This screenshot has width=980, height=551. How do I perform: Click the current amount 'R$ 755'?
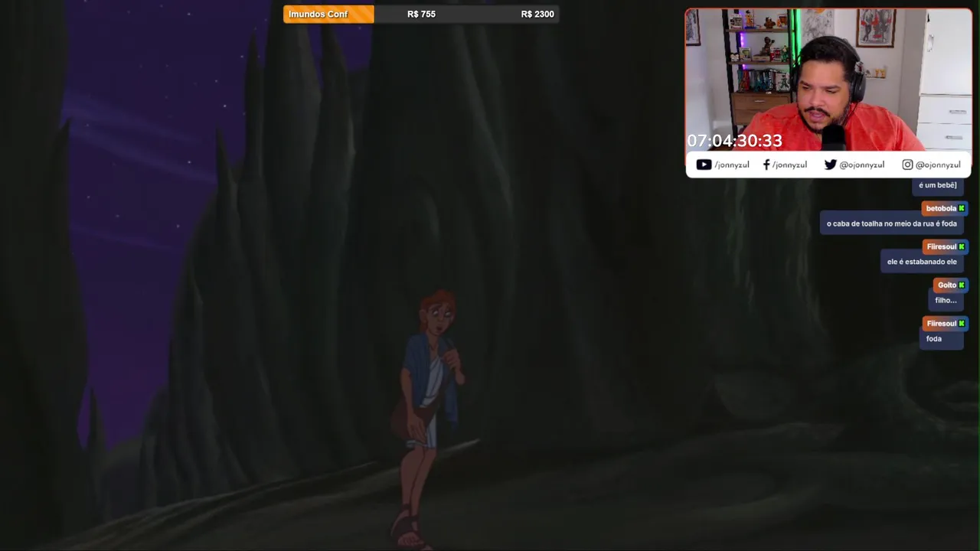click(x=421, y=14)
